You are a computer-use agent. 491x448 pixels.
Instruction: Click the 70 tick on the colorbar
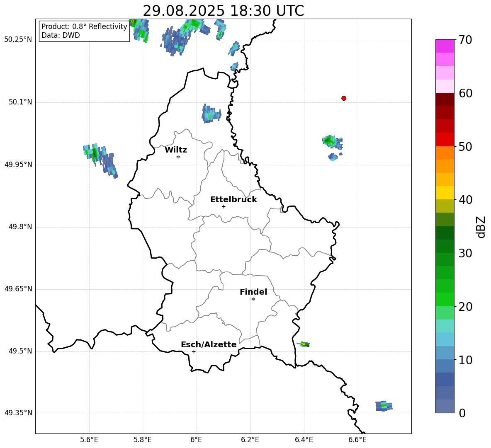(465, 40)
